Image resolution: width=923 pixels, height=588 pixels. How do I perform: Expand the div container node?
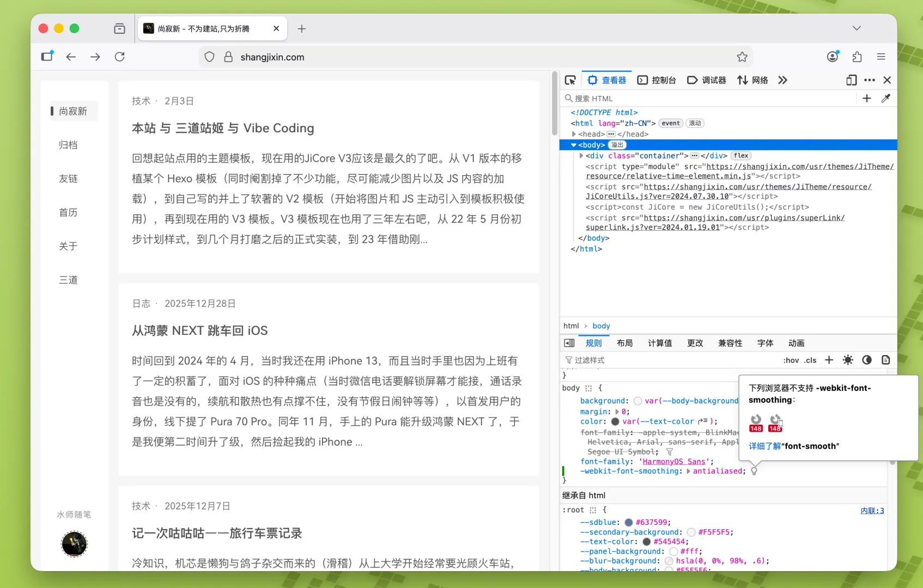pos(581,156)
